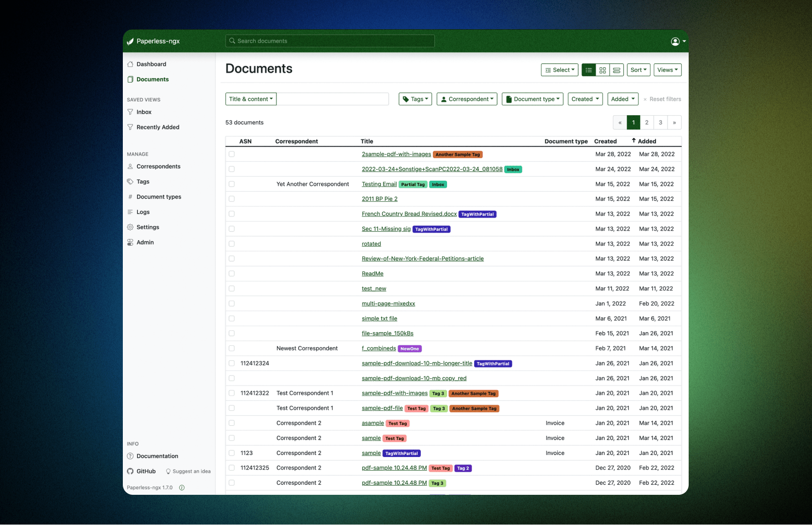The height and width of the screenshot is (525, 812).
Task: Click the Search documents input field
Action: pyautogui.click(x=330, y=41)
